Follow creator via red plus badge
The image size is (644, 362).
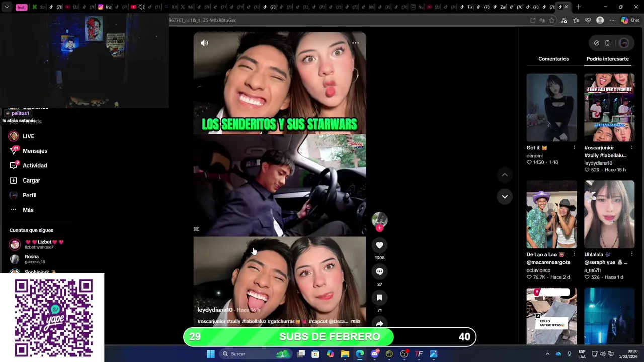coord(379,228)
